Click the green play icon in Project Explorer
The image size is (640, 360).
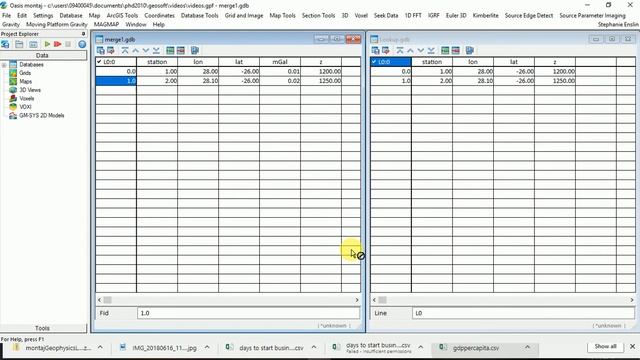coord(47,44)
